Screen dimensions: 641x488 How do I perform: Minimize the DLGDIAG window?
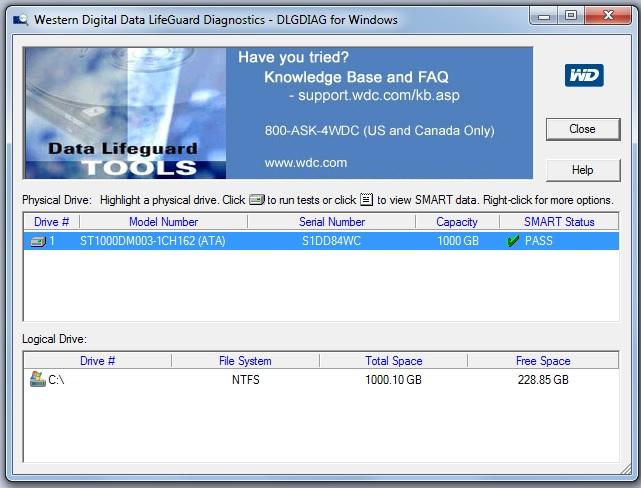point(544,16)
